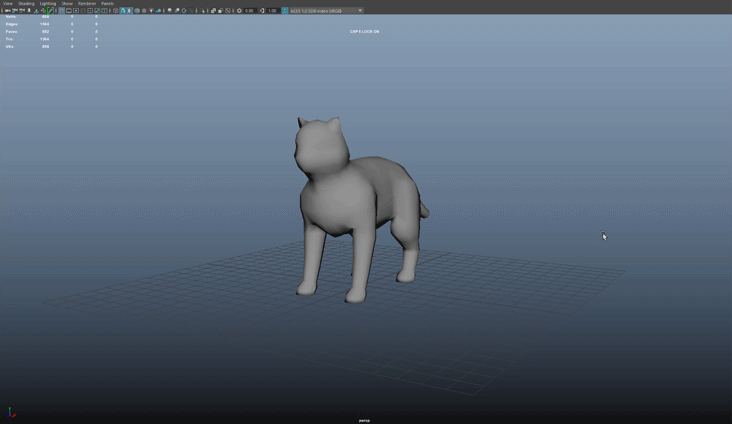The height and width of the screenshot is (424, 732).
Task: Click the green-highlighted Grease Pencil icon
Action: click(x=51, y=11)
